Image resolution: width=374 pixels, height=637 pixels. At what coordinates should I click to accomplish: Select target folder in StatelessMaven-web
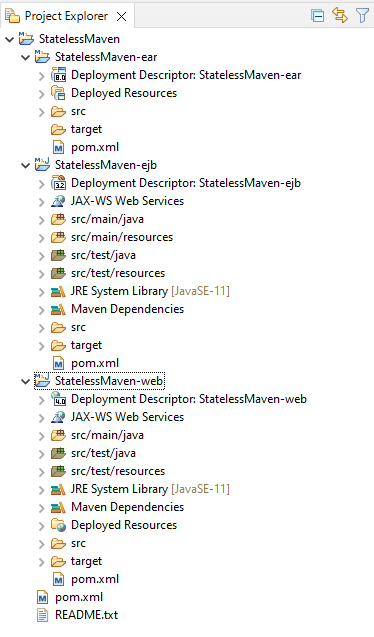tap(86, 561)
